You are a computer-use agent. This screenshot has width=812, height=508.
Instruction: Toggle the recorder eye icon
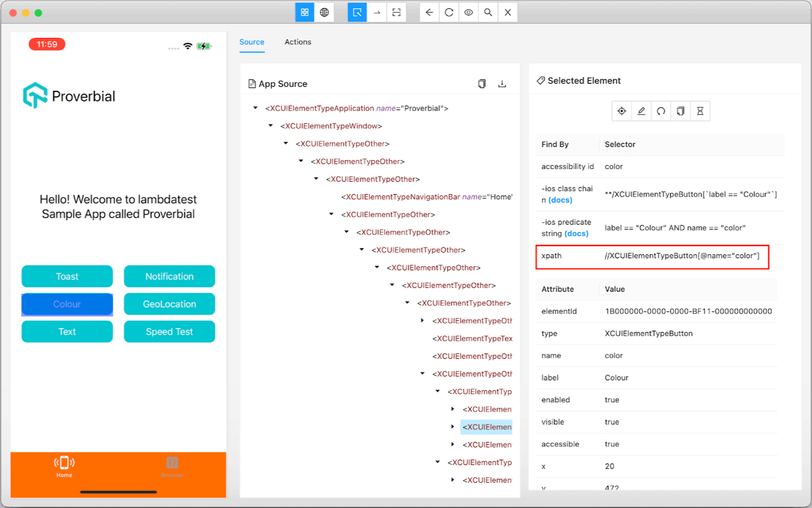[x=468, y=12]
